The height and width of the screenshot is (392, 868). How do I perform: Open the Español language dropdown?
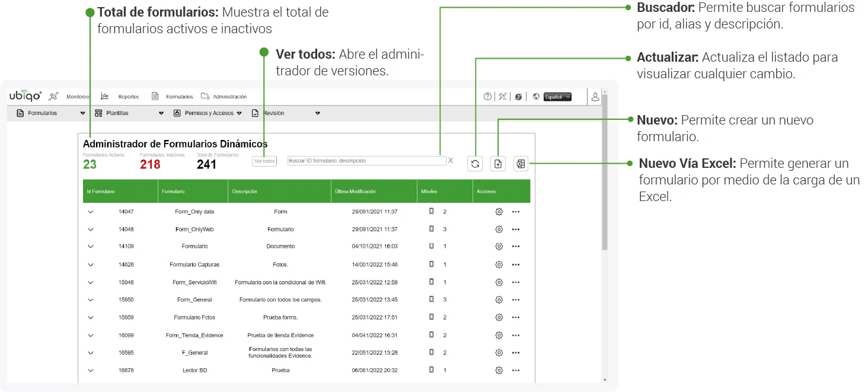point(558,97)
